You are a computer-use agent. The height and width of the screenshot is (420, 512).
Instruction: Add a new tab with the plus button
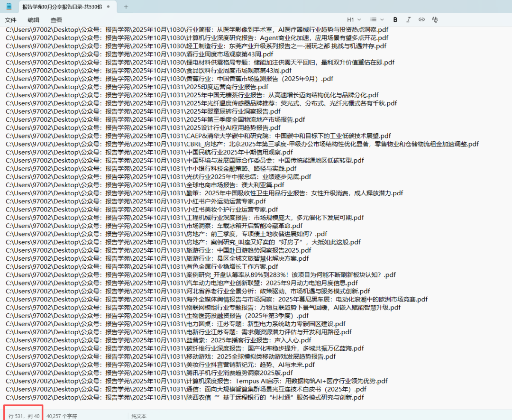click(x=126, y=7)
